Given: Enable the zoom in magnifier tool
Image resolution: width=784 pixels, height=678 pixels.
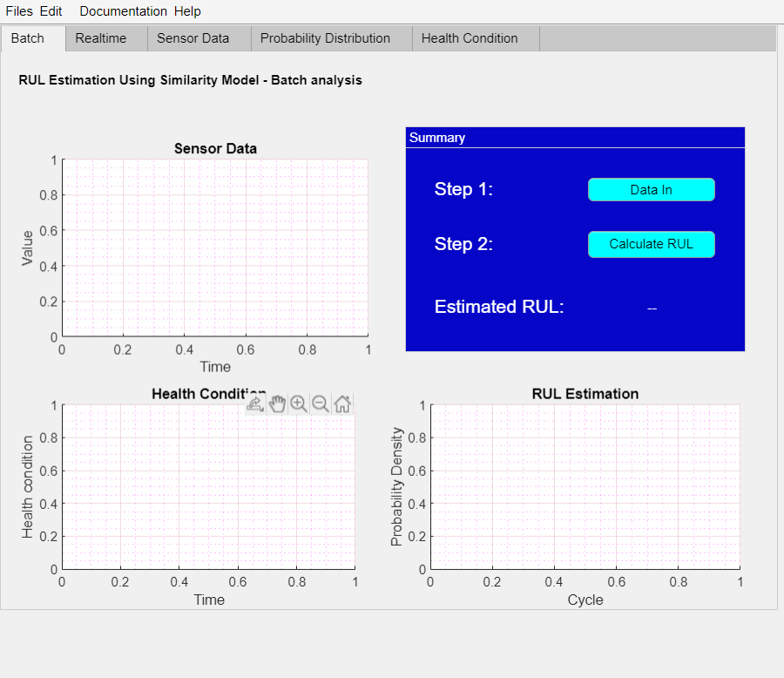Looking at the screenshot, I should point(299,403).
